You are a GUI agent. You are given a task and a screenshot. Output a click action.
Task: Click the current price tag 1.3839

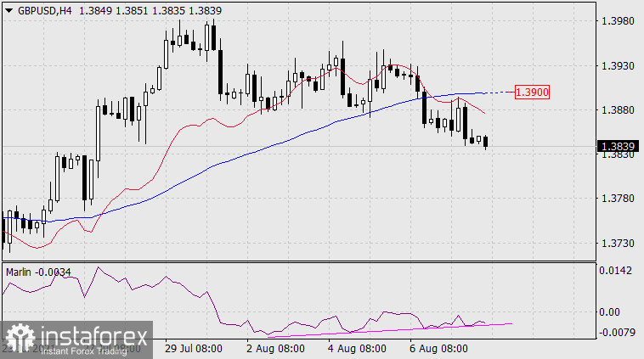pyautogui.click(x=616, y=147)
